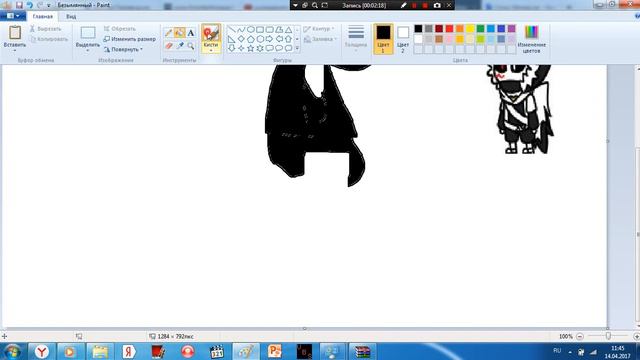Image resolution: width=640 pixels, height=360 pixels.
Task: Click the Вырезать cut button
Action: [x=46, y=29]
